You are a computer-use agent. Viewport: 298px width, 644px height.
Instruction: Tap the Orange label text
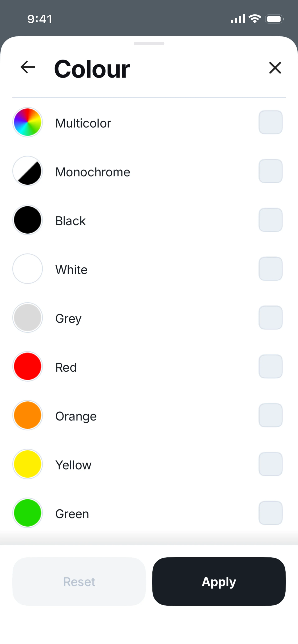tap(76, 416)
